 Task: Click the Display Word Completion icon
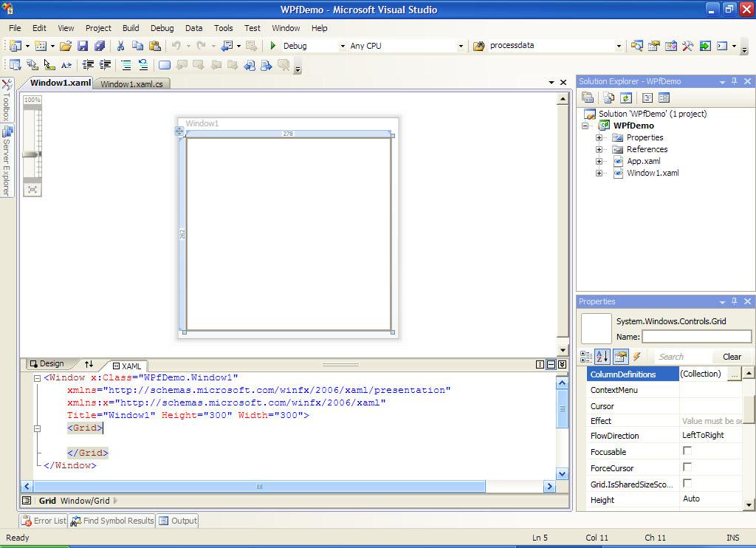(x=66, y=65)
